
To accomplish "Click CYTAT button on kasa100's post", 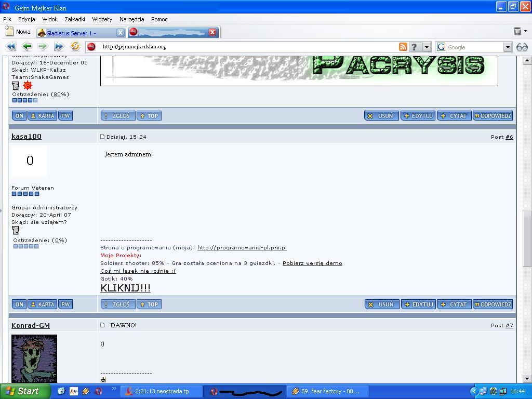I will [x=454, y=304].
